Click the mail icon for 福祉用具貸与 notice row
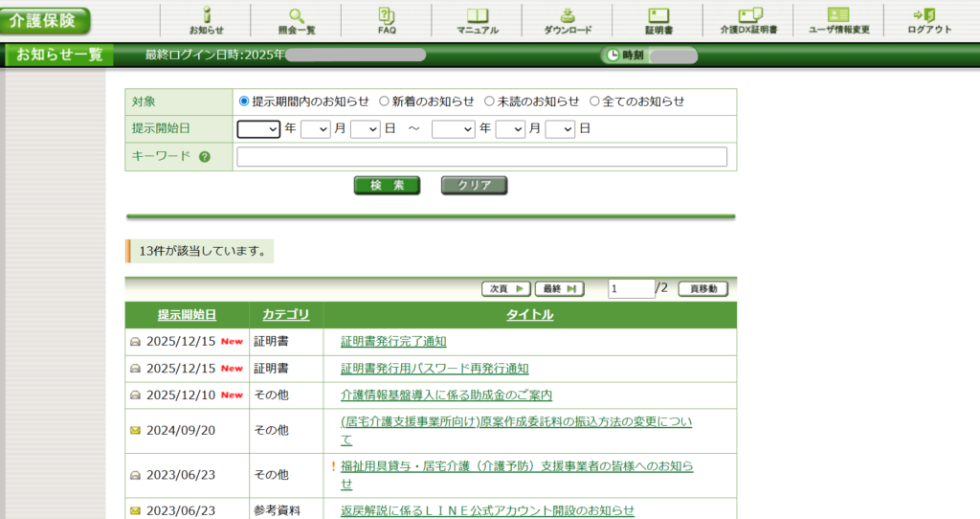This screenshot has width=980, height=519. (135, 475)
